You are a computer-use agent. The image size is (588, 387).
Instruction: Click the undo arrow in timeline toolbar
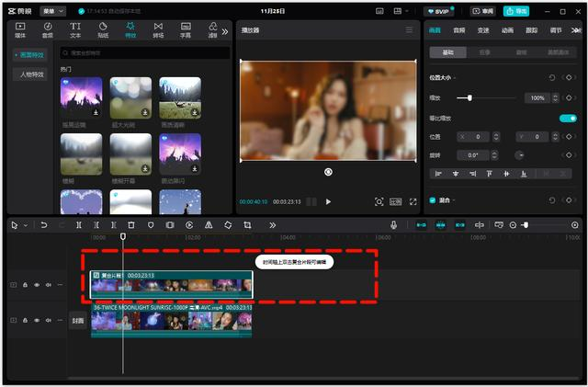[43, 225]
